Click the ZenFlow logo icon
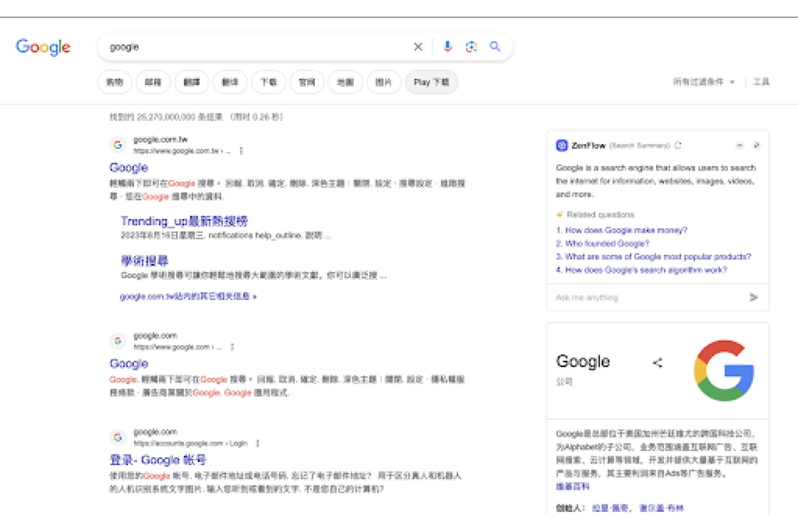 pyautogui.click(x=562, y=145)
